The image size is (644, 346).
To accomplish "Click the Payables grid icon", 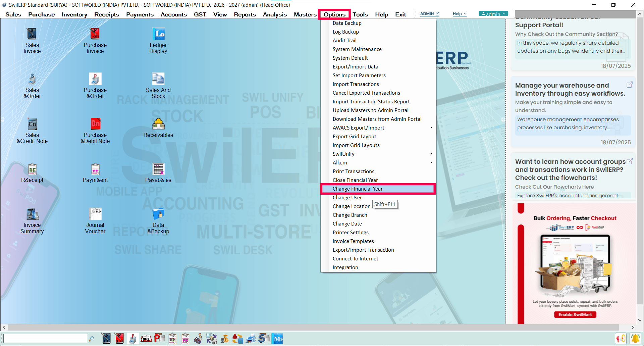I will [x=158, y=169].
